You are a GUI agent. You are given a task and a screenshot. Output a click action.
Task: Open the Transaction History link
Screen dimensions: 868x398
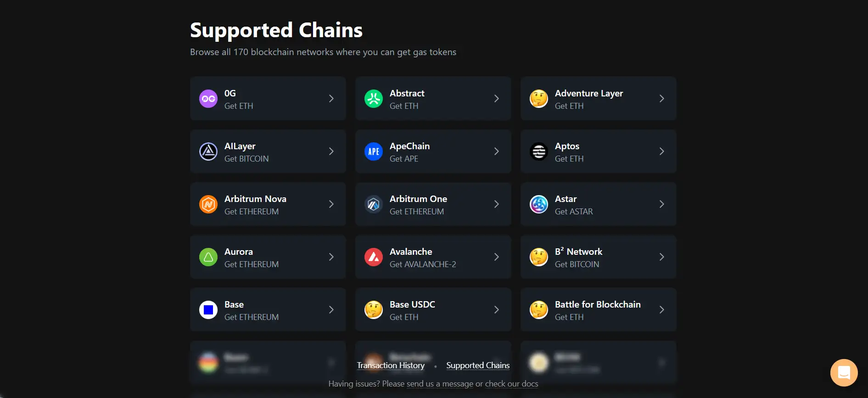(391, 365)
